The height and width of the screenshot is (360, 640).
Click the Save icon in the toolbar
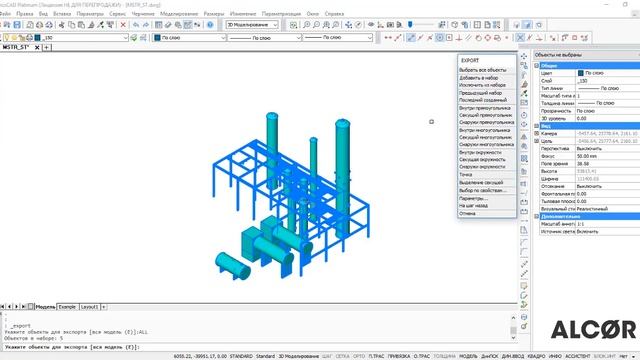pos(17,25)
